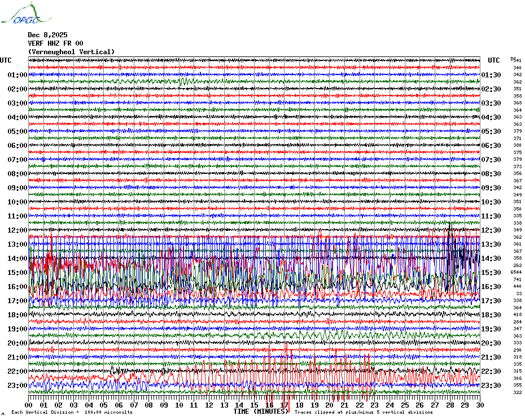Select minute 30 on the bottom time axis
This screenshot has width=525, height=420.
[479, 405]
